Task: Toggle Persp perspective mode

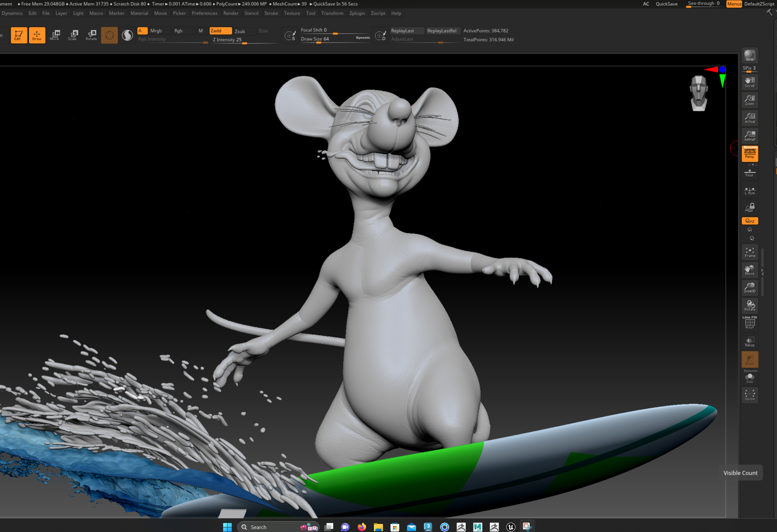Action: (750, 154)
